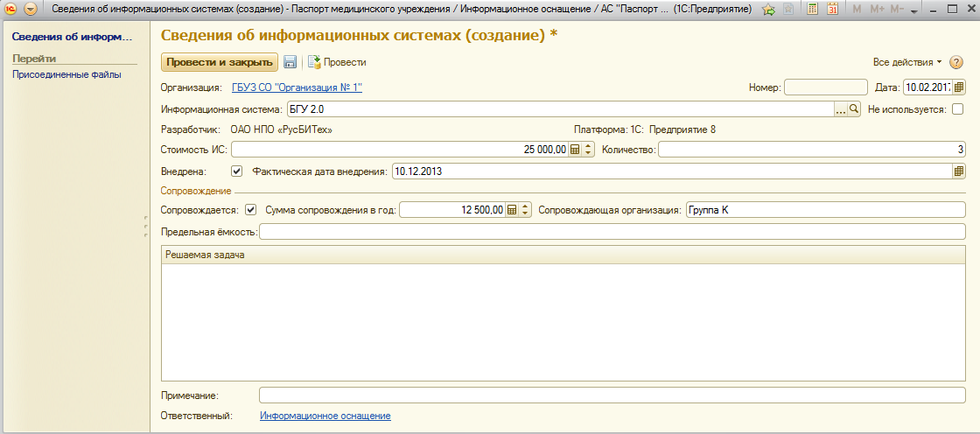Image resolution: width=980 pixels, height=434 pixels.
Task: Open the calculator from the title bar
Action: [813, 10]
